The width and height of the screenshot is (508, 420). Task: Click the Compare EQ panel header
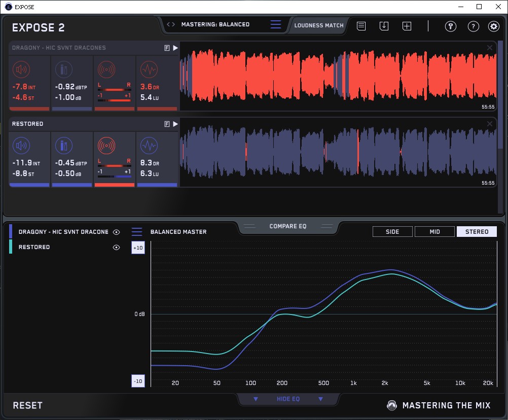[287, 226]
